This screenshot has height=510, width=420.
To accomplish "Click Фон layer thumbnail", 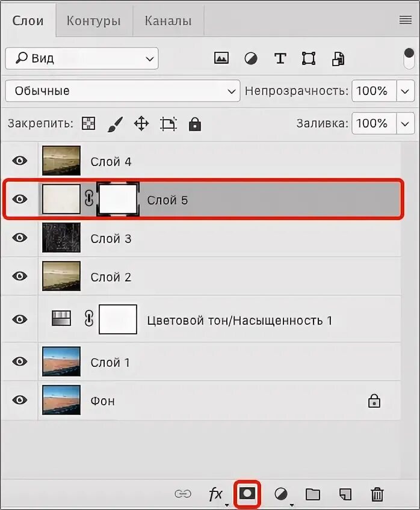I will 61,400.
